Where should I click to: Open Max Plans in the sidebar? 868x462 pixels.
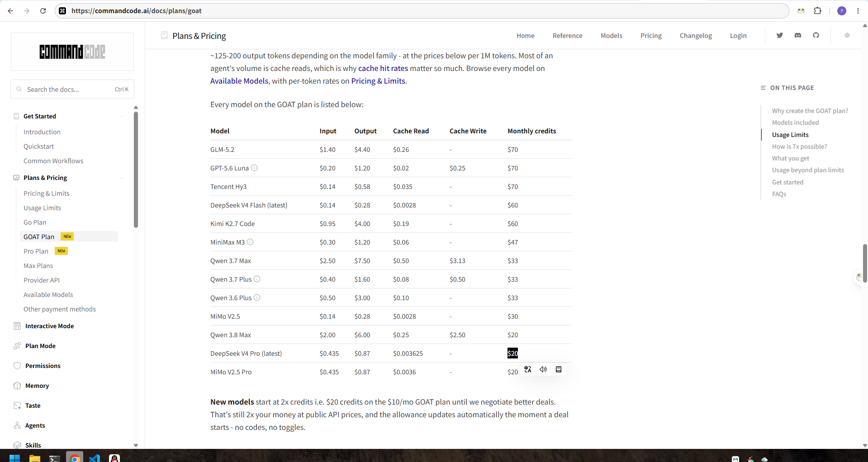[x=38, y=266]
